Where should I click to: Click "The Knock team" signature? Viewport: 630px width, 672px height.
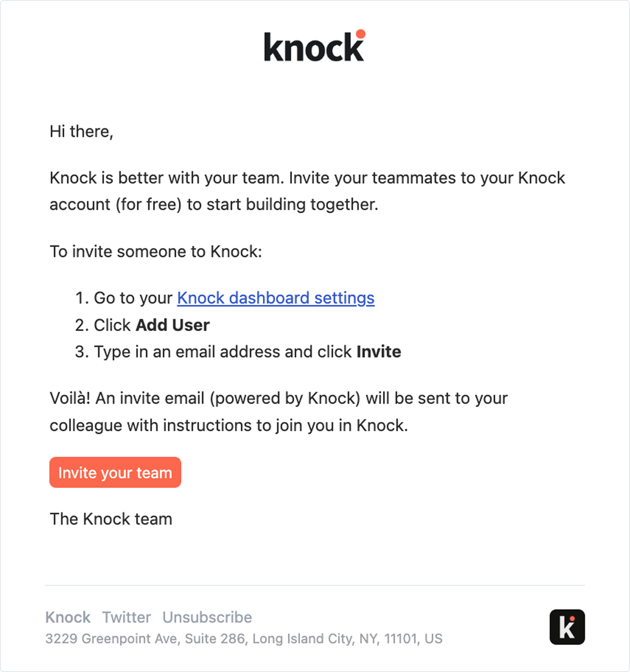(111, 519)
